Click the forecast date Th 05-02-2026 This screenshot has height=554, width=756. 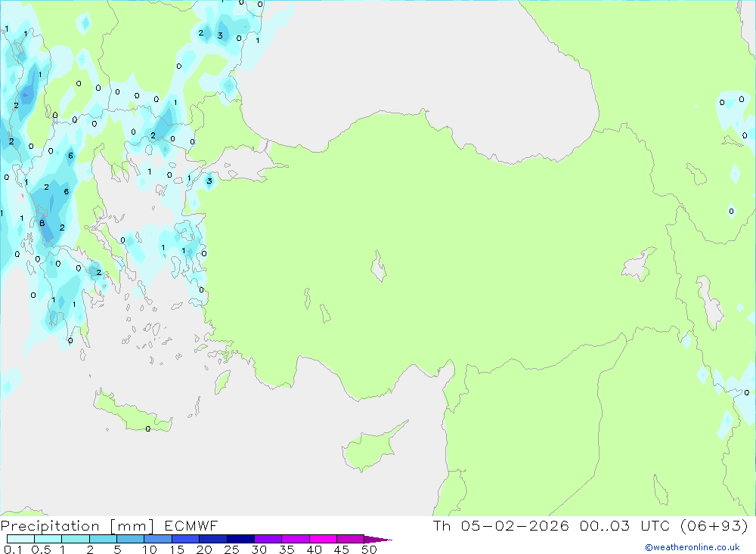pos(501,525)
